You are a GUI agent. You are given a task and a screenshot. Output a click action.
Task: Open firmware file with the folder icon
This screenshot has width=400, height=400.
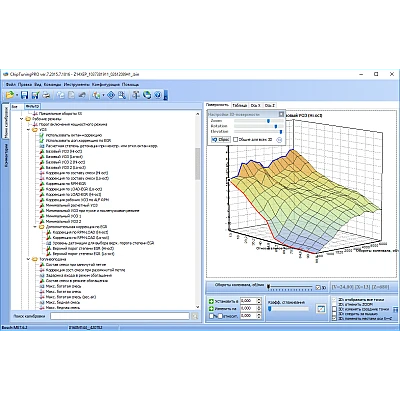pyautogui.click(x=10, y=95)
